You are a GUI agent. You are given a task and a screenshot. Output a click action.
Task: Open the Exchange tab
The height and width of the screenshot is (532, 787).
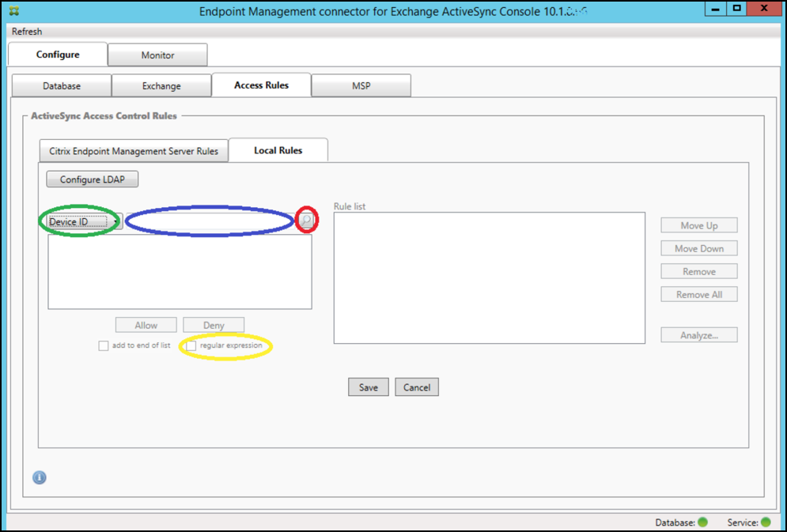tap(161, 85)
